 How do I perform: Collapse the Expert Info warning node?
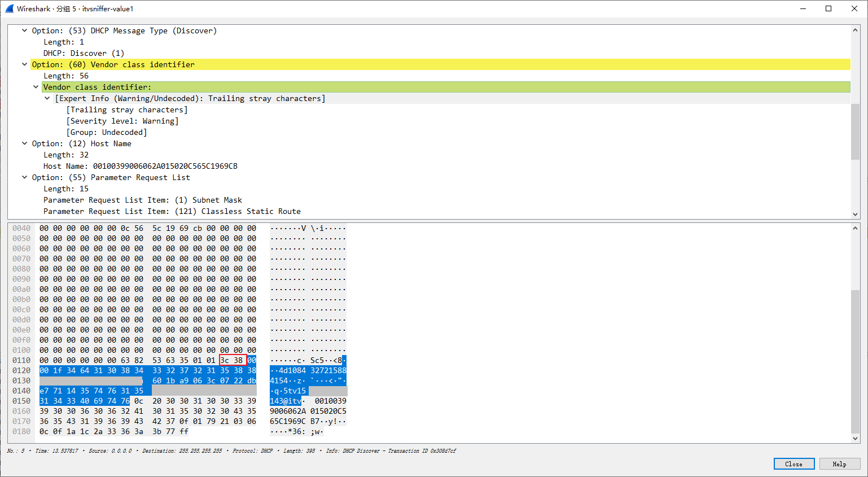[47, 98]
